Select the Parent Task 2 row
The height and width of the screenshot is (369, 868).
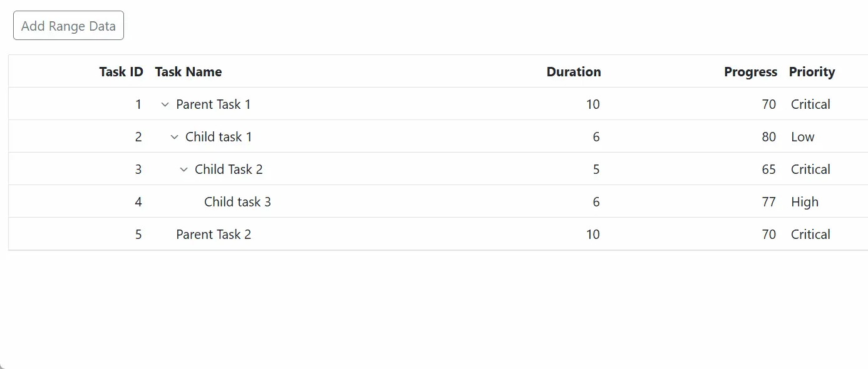tap(213, 234)
